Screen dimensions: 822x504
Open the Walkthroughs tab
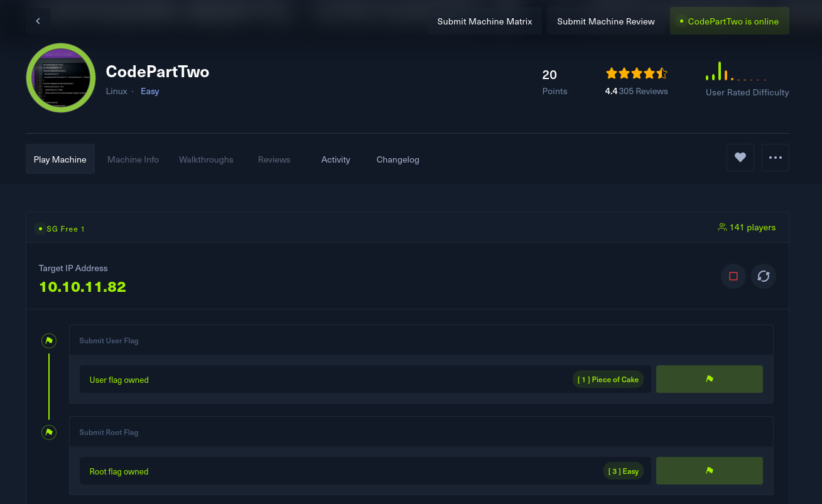pyautogui.click(x=206, y=159)
